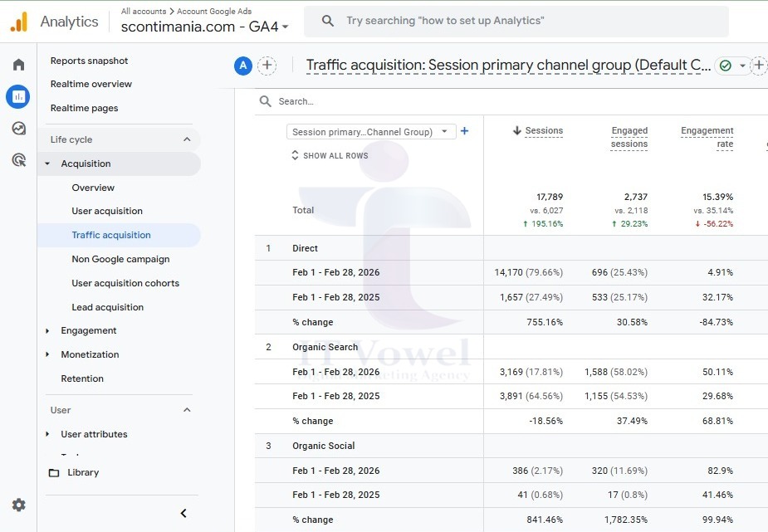
Task: Click Organic Search 2025 sessions 3,891 cell
Action: pyautogui.click(x=531, y=396)
